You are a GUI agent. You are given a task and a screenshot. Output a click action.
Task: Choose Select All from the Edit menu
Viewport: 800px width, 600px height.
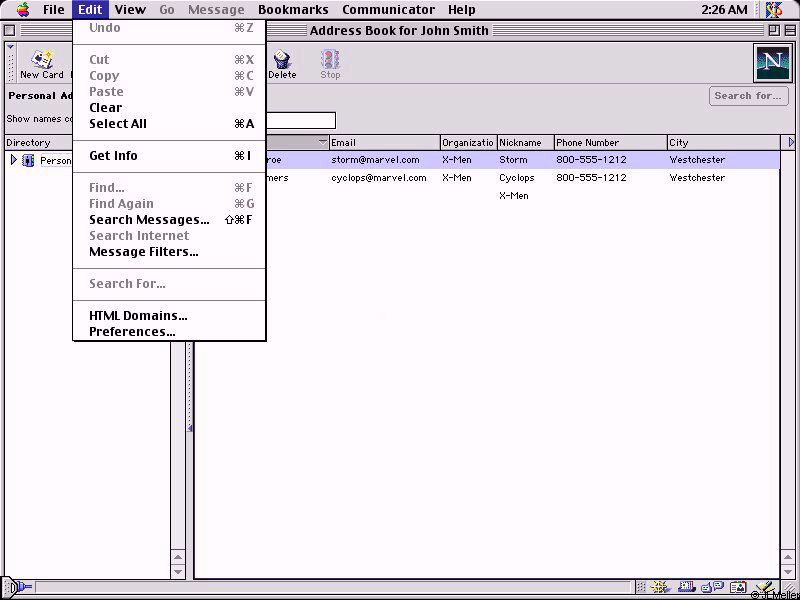pos(117,124)
